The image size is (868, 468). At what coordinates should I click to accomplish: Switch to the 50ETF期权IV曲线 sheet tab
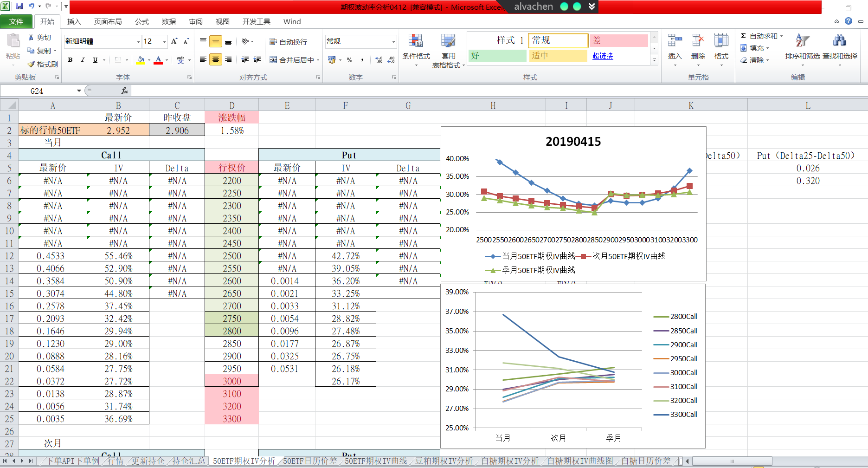pyautogui.click(x=375, y=461)
